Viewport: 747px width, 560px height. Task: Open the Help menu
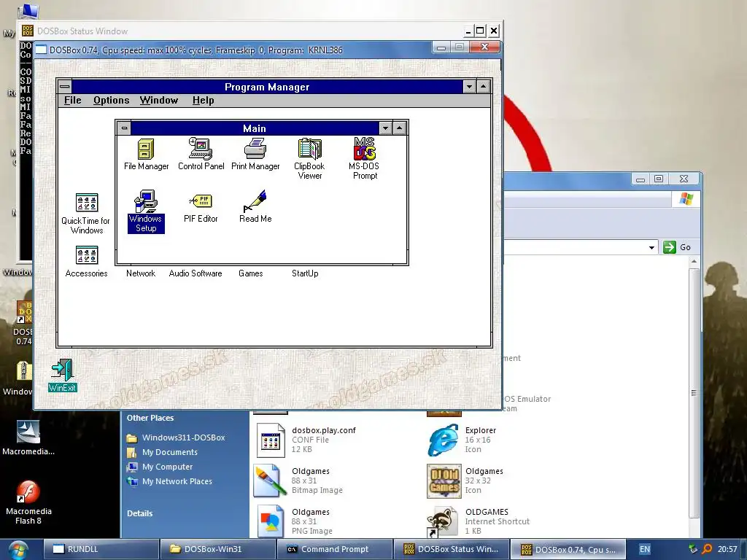tap(203, 100)
